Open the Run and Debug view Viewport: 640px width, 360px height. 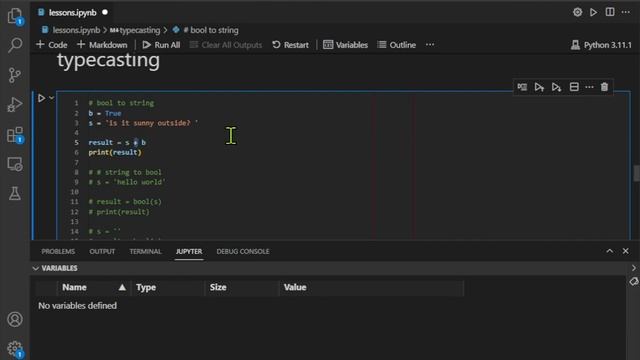[x=15, y=105]
